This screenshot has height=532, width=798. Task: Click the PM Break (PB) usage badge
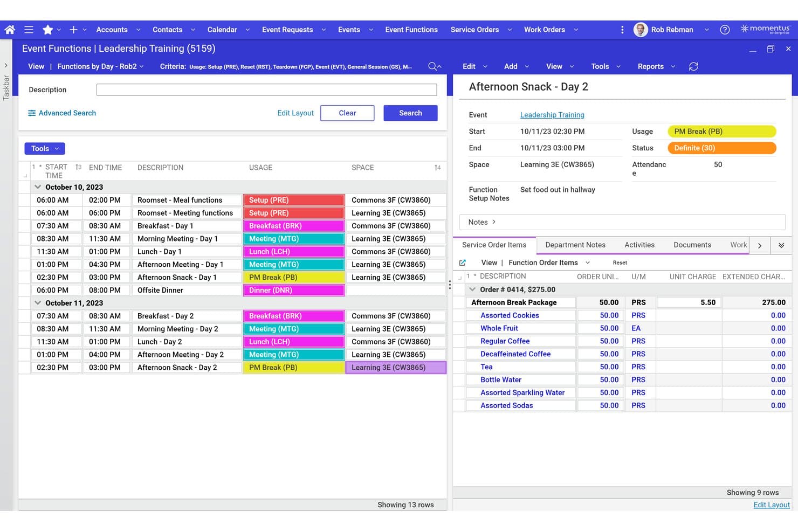coord(722,132)
